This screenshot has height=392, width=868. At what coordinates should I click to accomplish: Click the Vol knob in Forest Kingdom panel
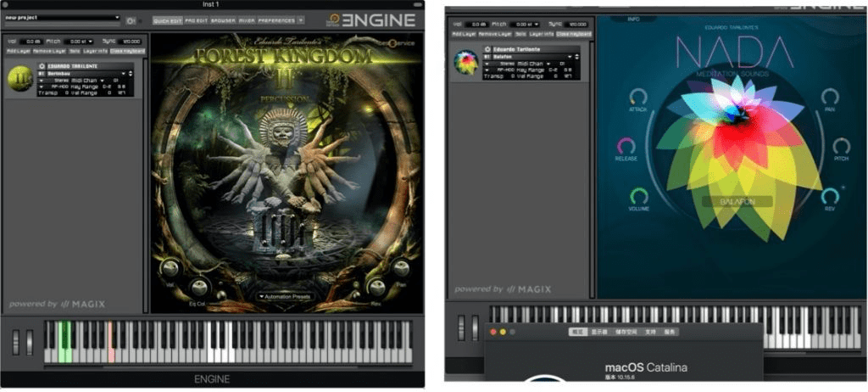170,270
